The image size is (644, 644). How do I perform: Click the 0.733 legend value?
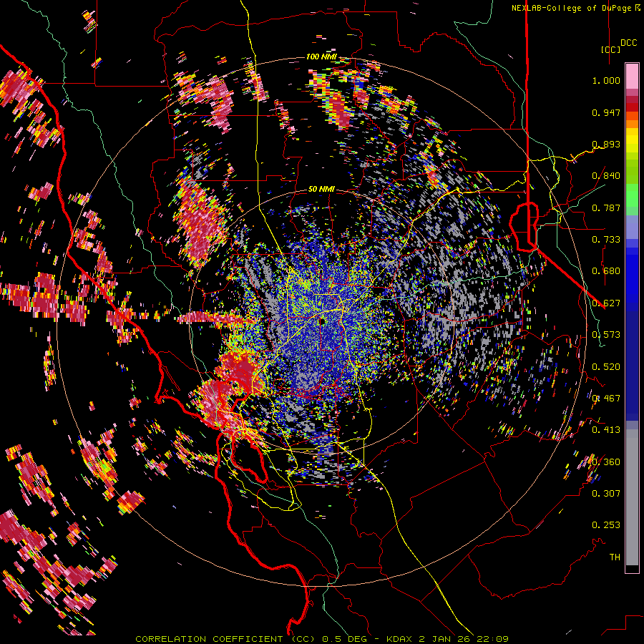[606, 240]
